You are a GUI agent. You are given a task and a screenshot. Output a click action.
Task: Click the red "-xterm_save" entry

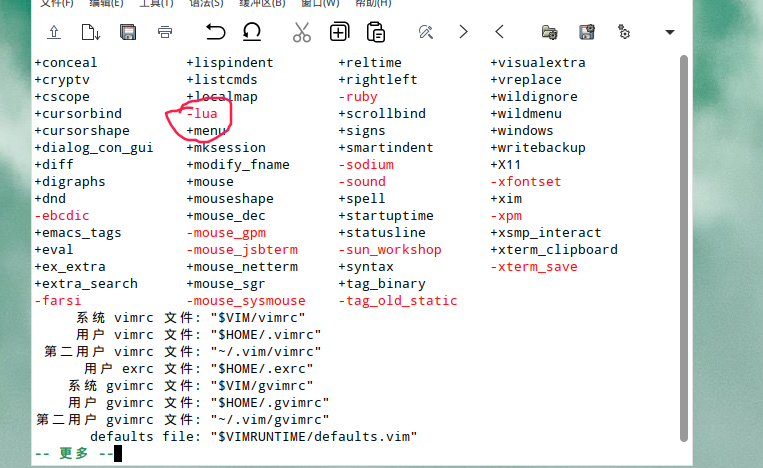click(x=534, y=267)
